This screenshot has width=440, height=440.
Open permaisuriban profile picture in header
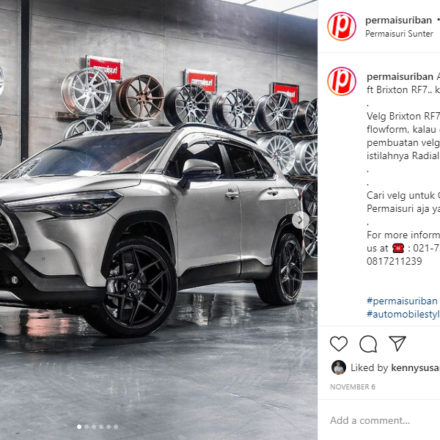pos(342,26)
